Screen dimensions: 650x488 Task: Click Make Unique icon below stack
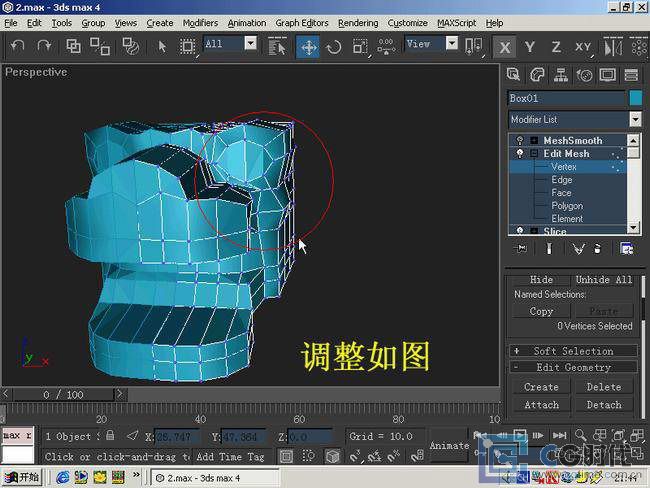point(578,248)
